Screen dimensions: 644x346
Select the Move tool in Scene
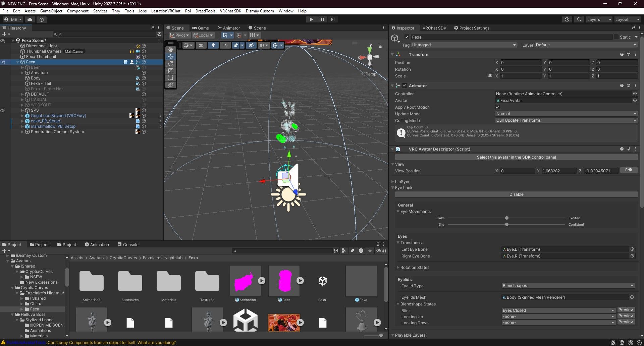(171, 57)
